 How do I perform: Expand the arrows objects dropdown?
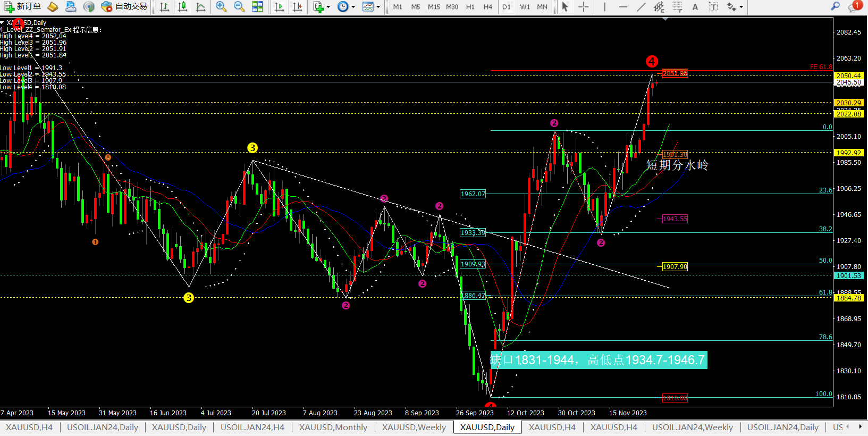pos(741,7)
